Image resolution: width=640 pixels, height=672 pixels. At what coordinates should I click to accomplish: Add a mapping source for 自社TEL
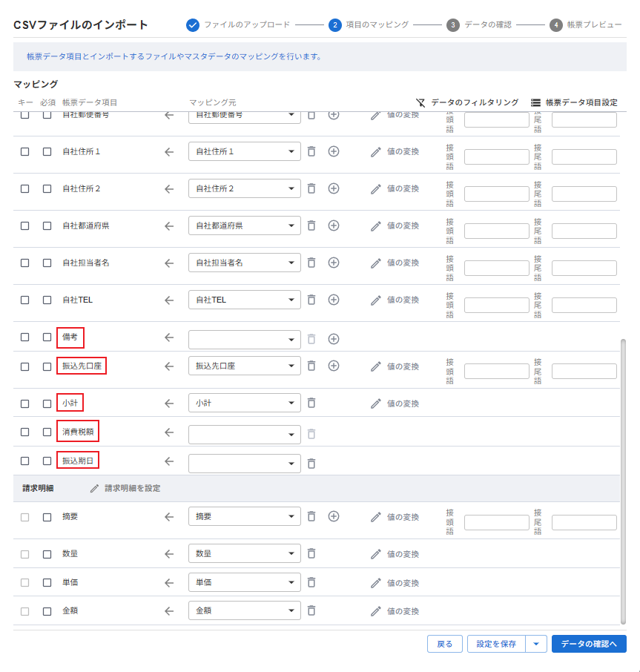(x=334, y=300)
